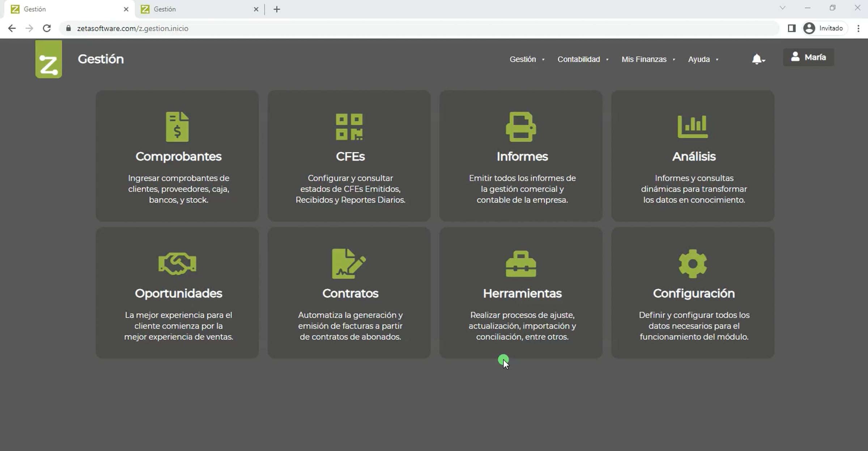The height and width of the screenshot is (451, 868).
Task: Click the CFEs QR code icon
Action: (x=349, y=127)
